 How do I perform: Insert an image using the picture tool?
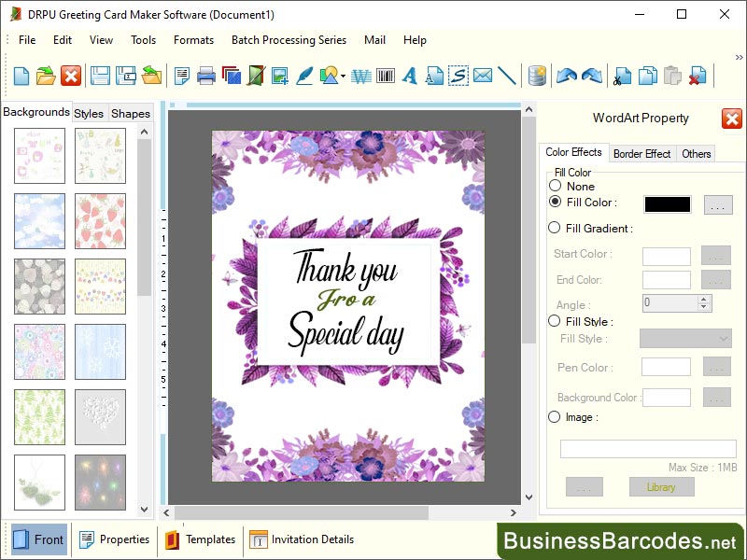(280, 76)
